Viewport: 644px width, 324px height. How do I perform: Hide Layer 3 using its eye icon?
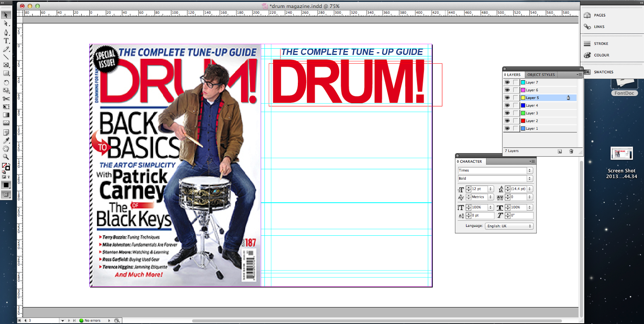point(507,113)
